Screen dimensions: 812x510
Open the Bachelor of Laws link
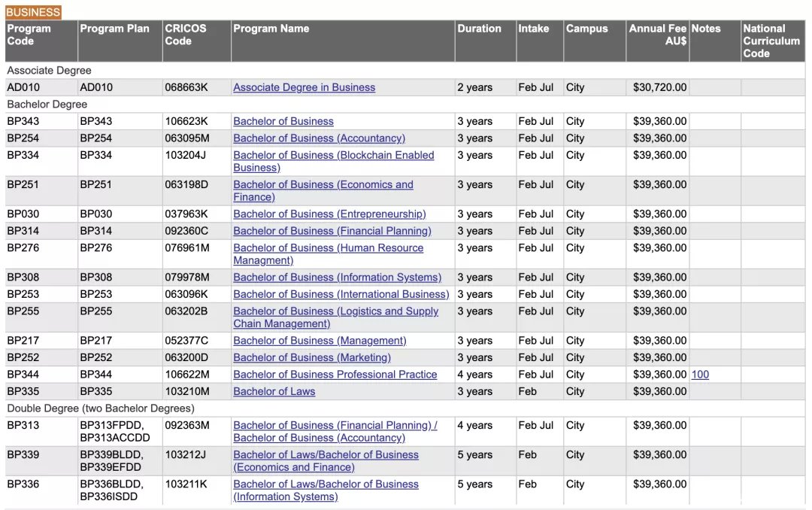pyautogui.click(x=274, y=392)
